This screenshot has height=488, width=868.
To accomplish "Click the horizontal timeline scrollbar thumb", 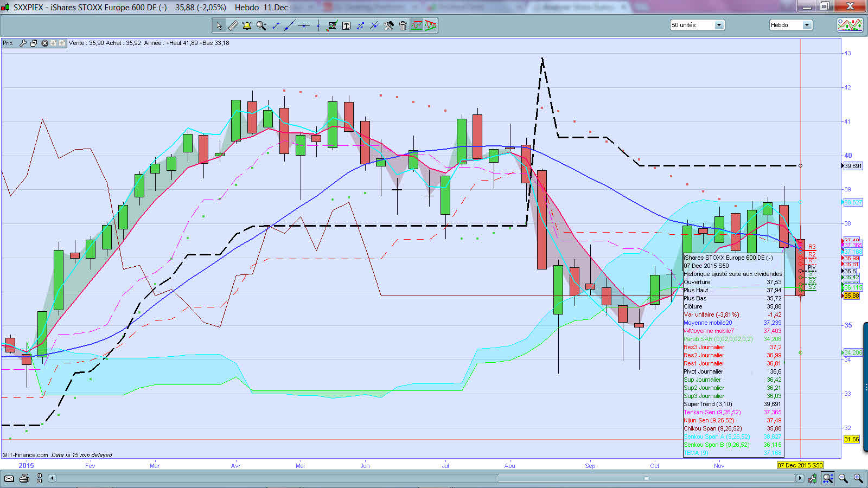I will point(647,478).
